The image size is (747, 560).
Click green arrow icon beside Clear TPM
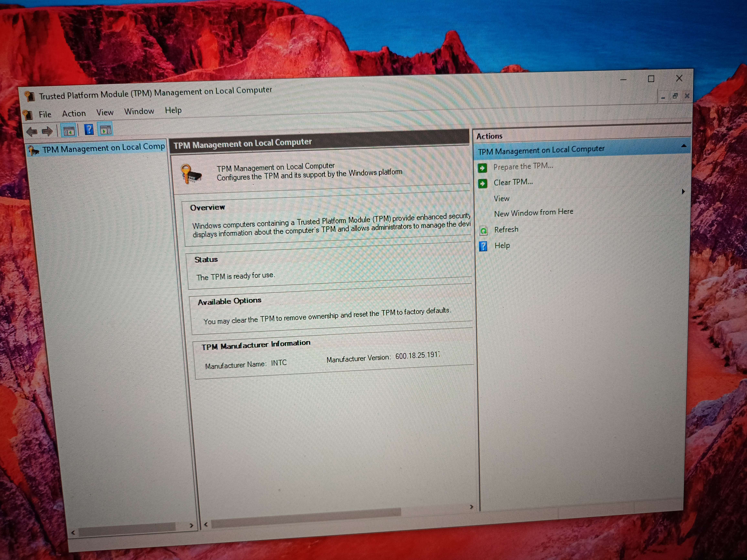(483, 184)
